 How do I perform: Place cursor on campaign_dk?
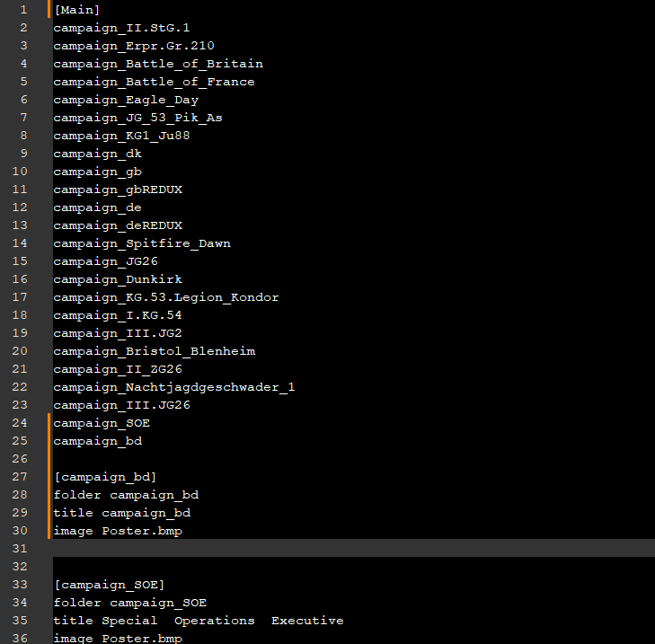pyautogui.click(x=98, y=154)
